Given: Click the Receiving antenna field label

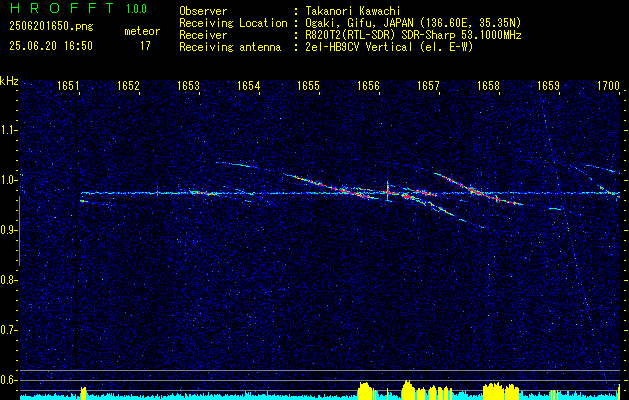Looking at the screenshot, I should click(x=230, y=47).
